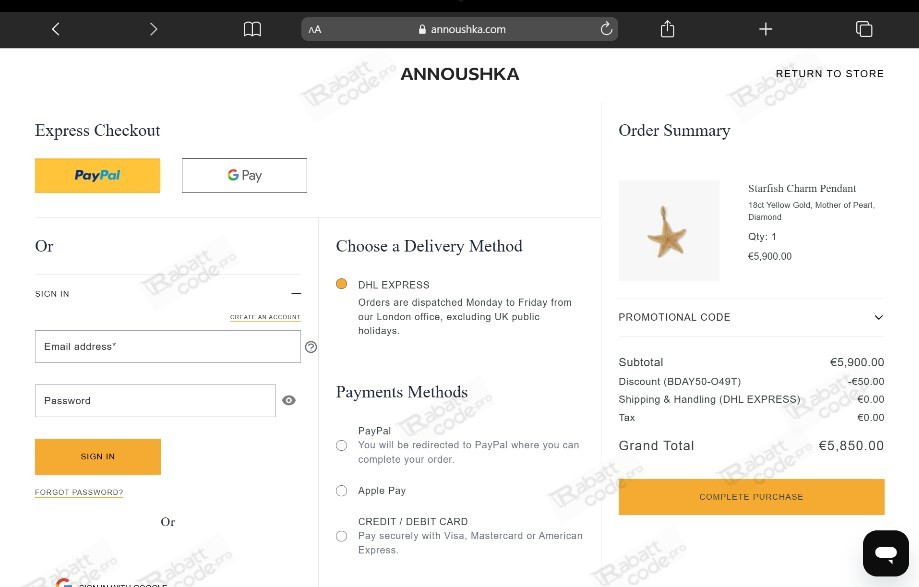The width and height of the screenshot is (919, 587).
Task: Reload the annoushka.com page
Action: tap(607, 28)
